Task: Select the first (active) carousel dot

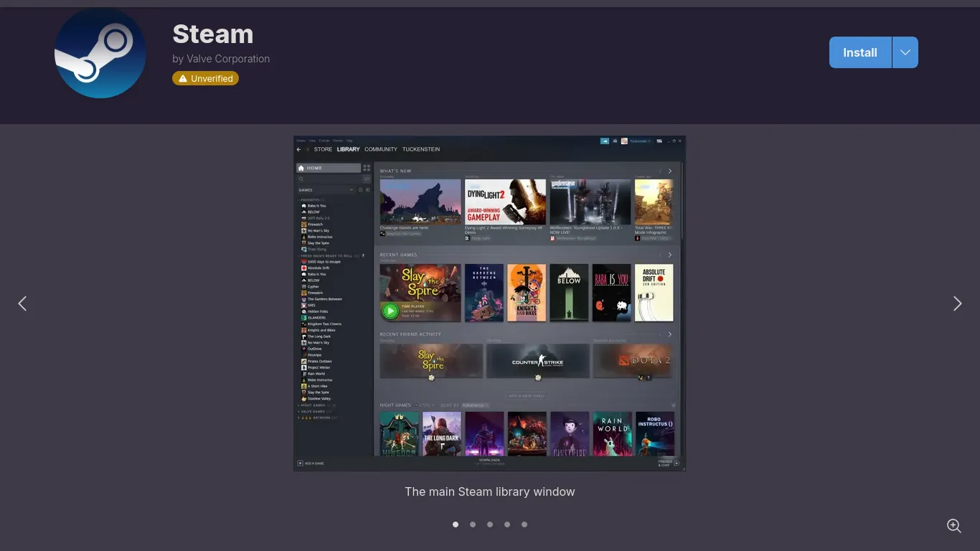Action: (x=456, y=524)
